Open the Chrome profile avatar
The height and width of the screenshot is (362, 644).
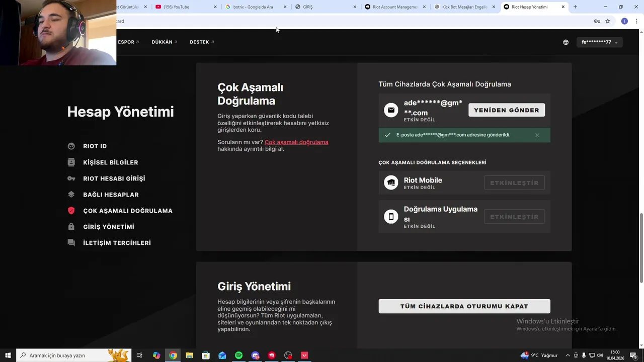(x=624, y=21)
